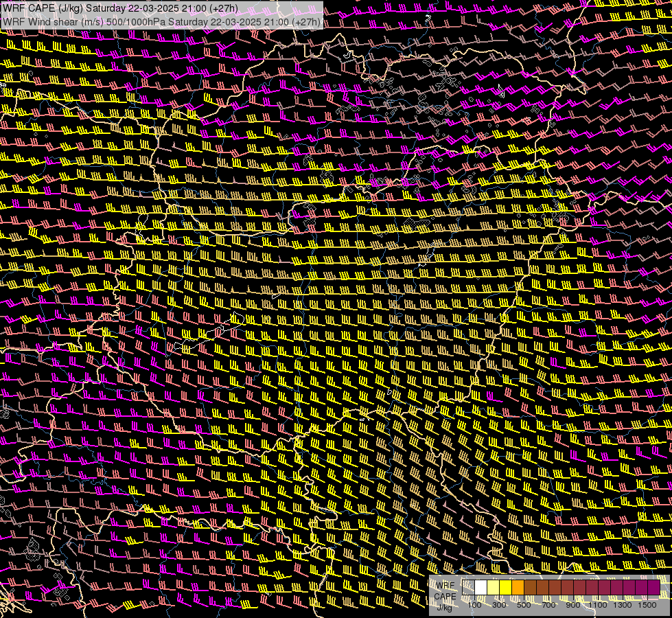
Task: Click the legend value 900
Action: (573, 605)
